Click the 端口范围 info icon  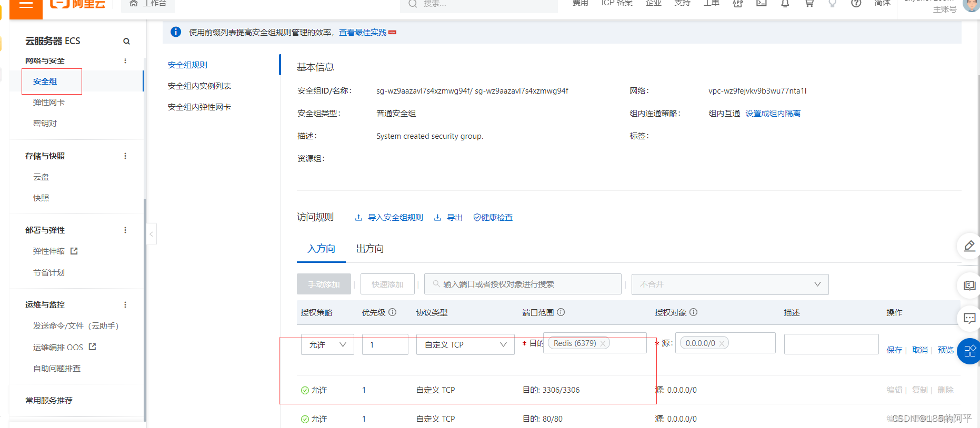561,312
